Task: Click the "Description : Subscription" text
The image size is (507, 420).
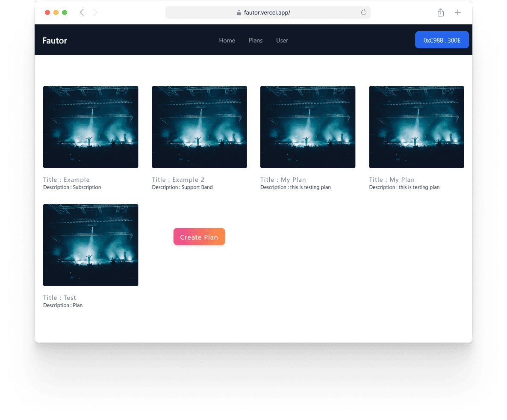Action: [x=72, y=187]
